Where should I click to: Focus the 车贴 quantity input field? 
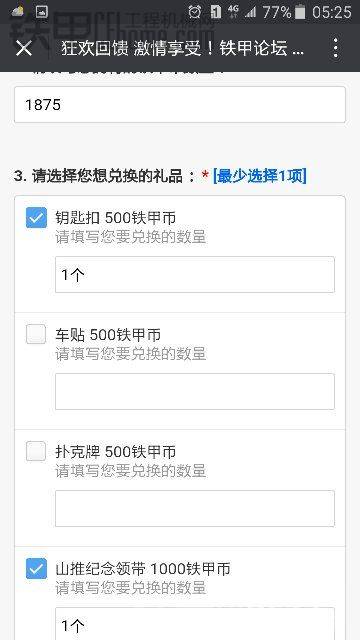pyautogui.click(x=195, y=391)
